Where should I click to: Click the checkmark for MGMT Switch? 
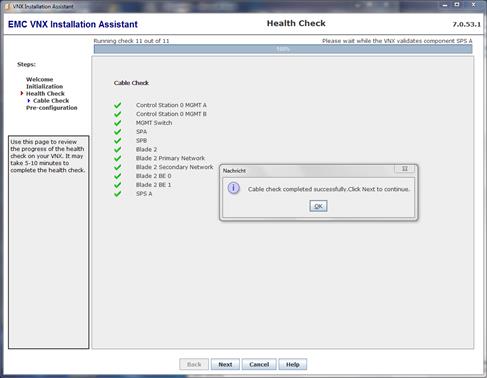pyautogui.click(x=118, y=123)
